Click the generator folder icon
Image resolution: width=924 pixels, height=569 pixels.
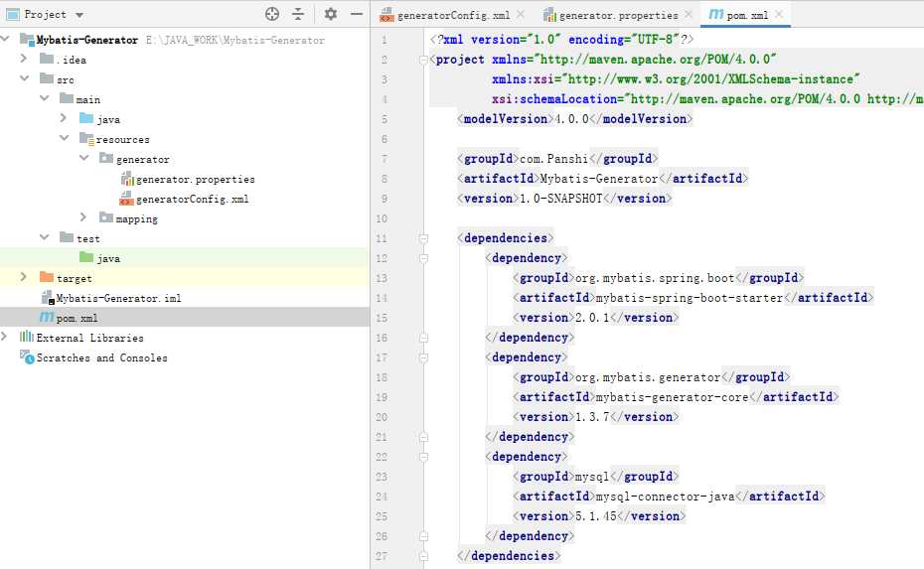(x=106, y=158)
